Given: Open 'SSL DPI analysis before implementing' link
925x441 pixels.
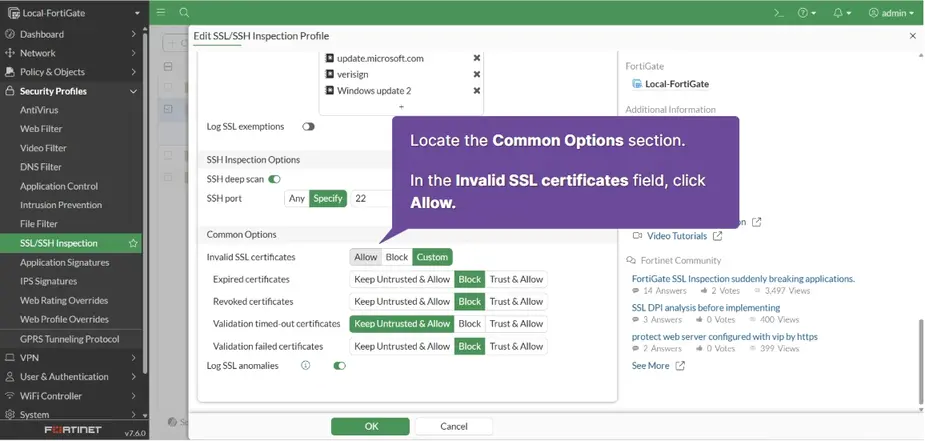Looking at the screenshot, I should [706, 308].
